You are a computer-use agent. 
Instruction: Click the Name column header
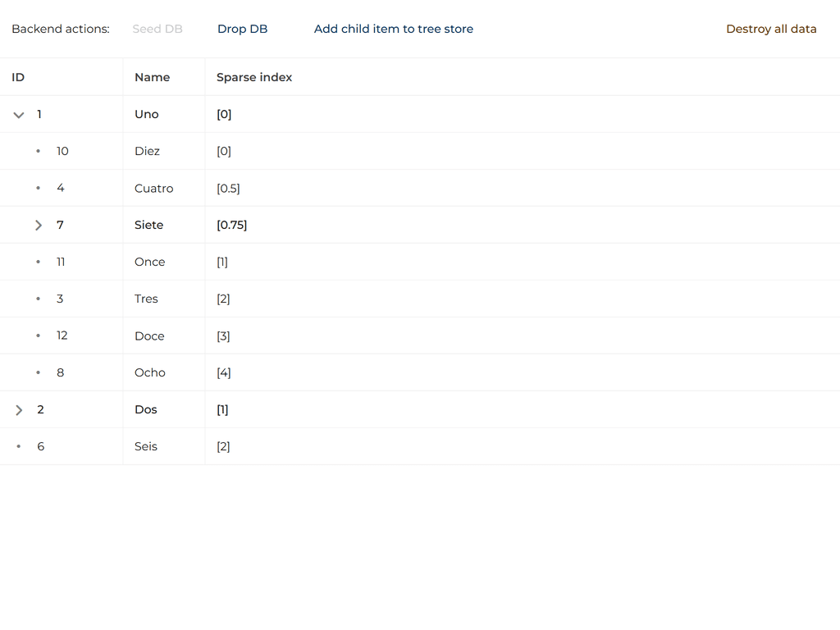click(x=152, y=77)
